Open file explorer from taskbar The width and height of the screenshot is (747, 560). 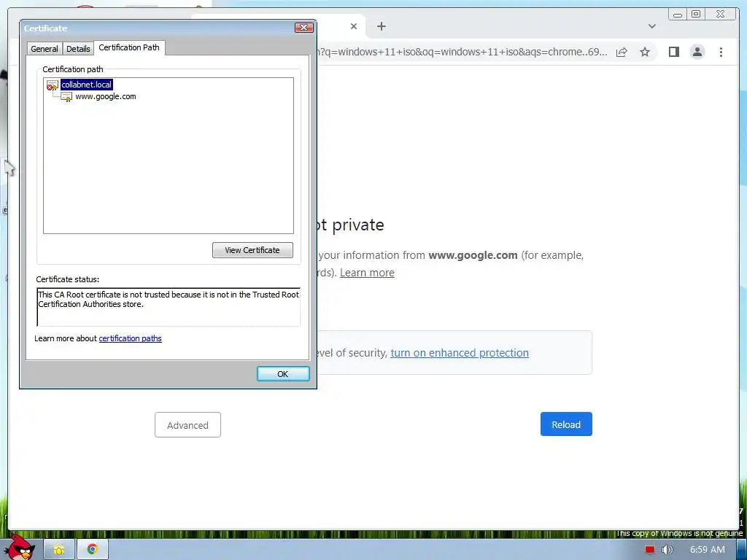click(59, 550)
